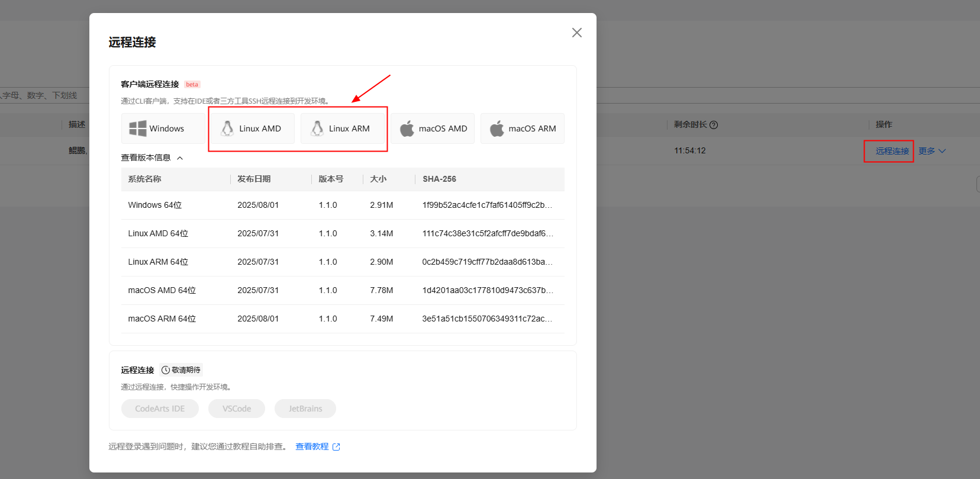Click the Linux AMD penguin icon

coord(227,128)
